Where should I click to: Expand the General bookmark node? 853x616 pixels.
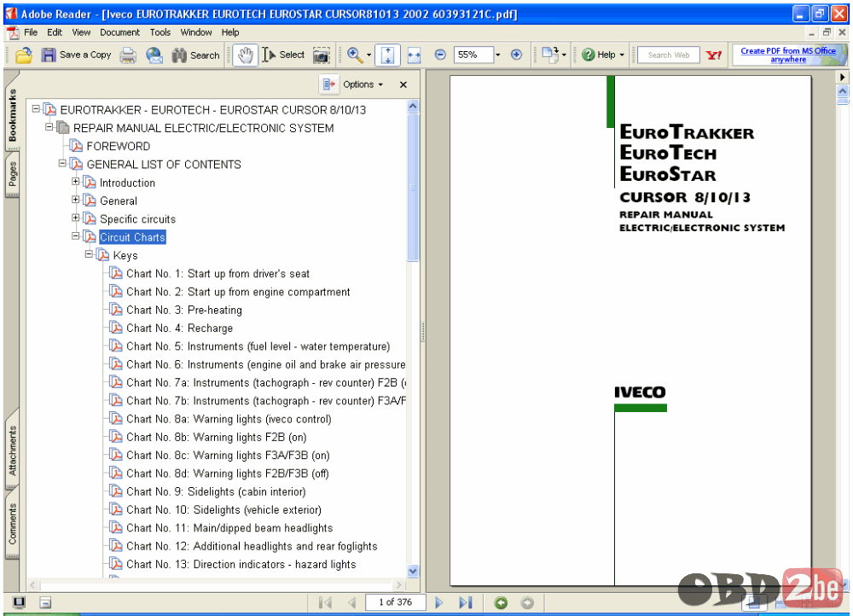click(x=76, y=200)
